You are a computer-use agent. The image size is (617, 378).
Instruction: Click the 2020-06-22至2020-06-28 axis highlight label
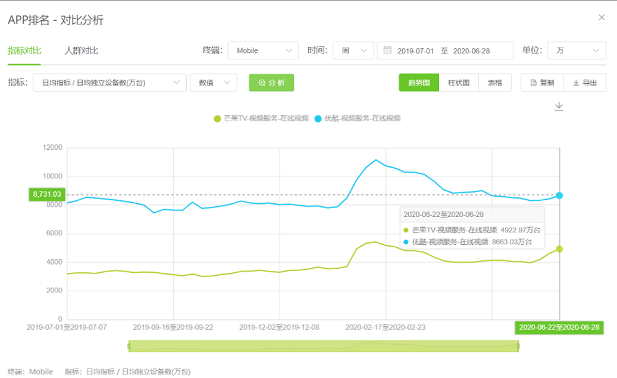point(559,327)
